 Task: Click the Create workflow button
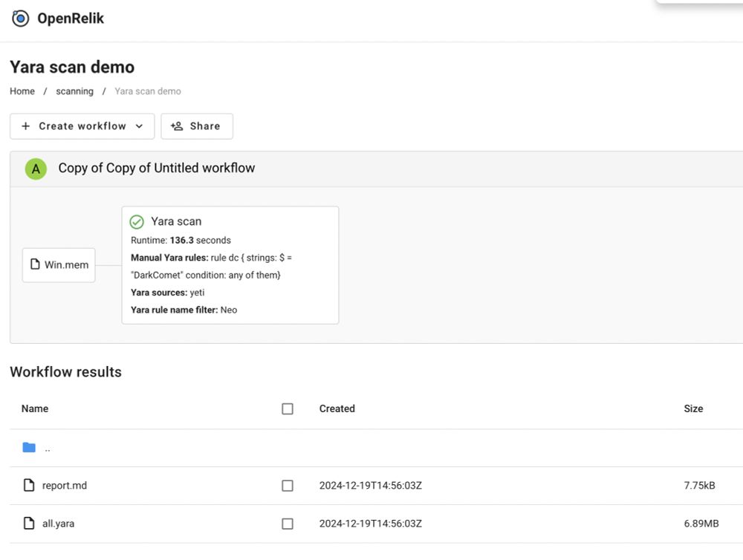tap(82, 126)
